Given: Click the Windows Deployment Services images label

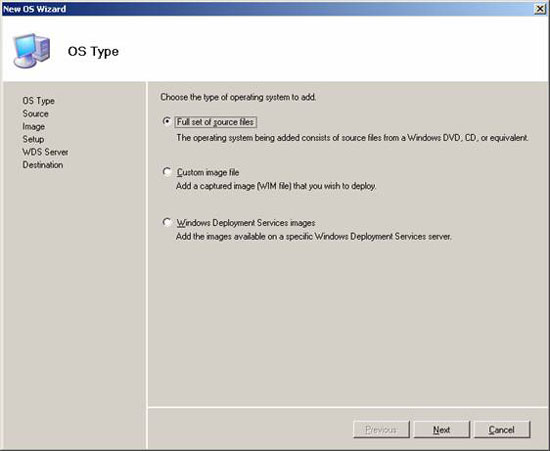Looking at the screenshot, I should 246,223.
